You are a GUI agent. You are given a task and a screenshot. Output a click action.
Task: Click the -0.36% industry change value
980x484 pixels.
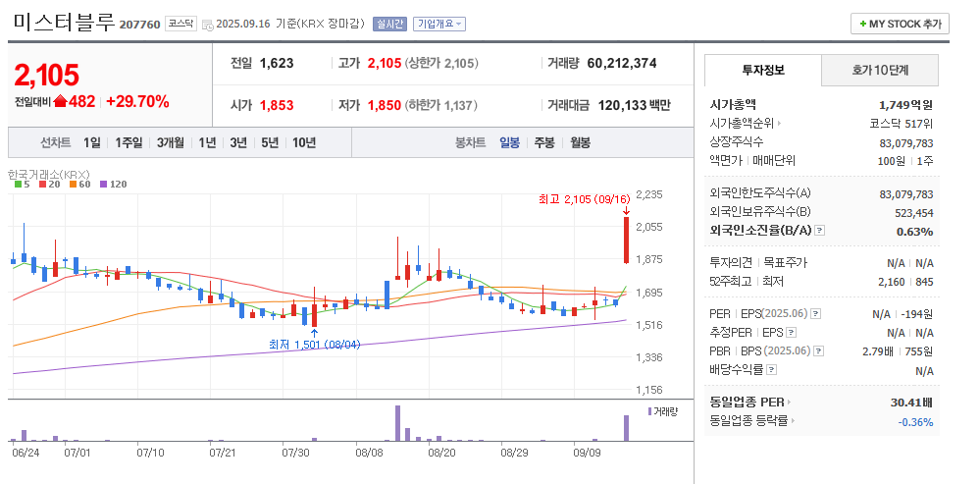(915, 421)
